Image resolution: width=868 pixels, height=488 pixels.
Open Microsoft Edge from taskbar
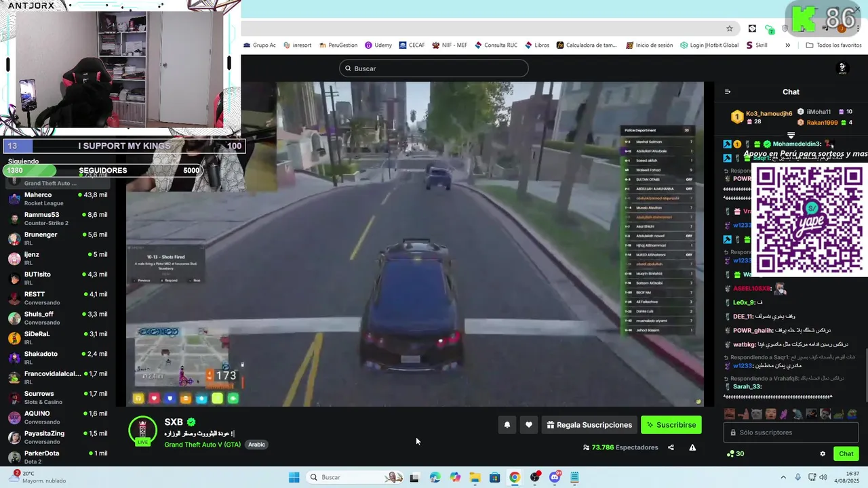click(x=435, y=477)
